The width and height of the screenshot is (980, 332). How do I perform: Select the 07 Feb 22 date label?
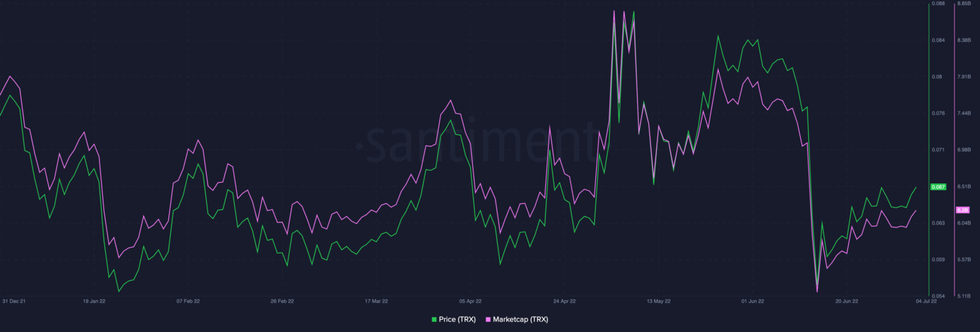(x=188, y=300)
